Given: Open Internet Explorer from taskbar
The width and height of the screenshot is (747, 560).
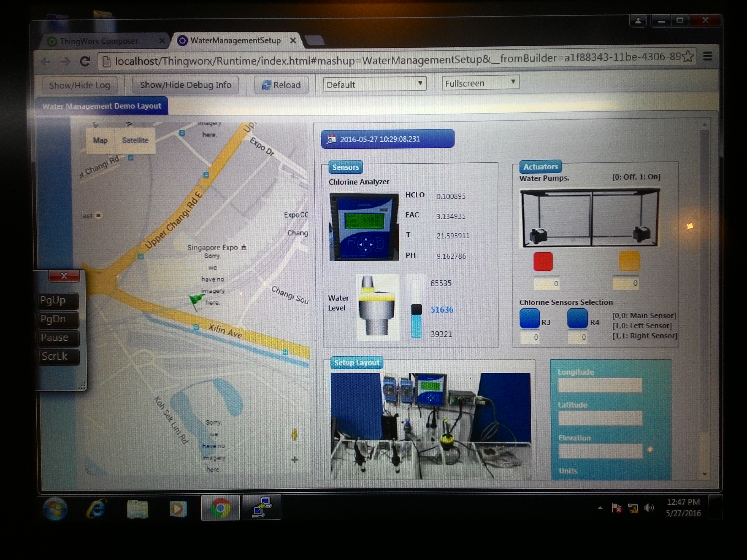Looking at the screenshot, I should coord(97,508).
